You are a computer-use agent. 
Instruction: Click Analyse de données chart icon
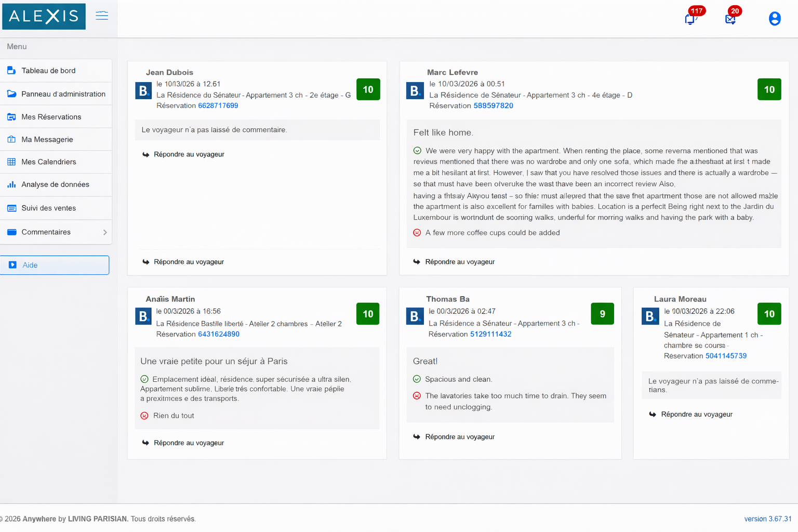(x=11, y=184)
